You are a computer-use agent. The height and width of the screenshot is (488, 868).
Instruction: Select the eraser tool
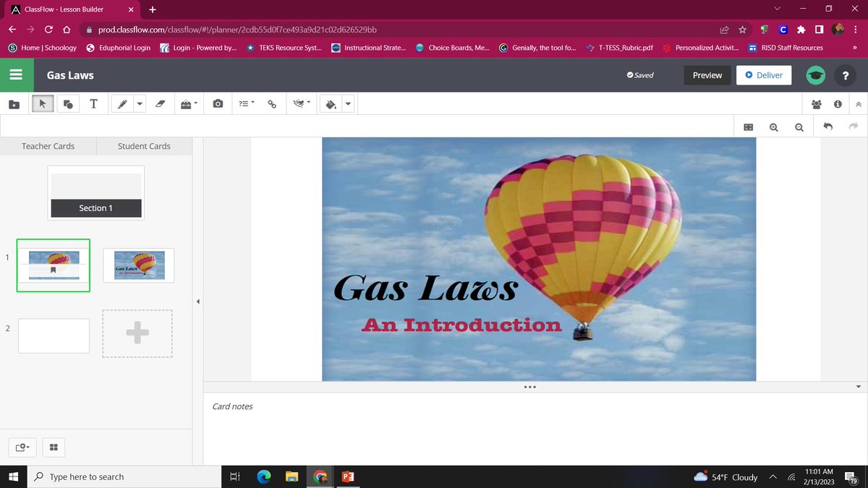[161, 104]
